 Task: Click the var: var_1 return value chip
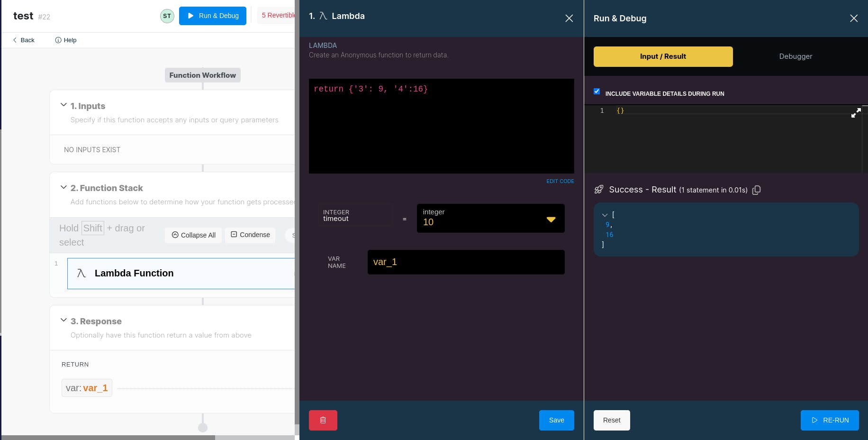(x=87, y=388)
